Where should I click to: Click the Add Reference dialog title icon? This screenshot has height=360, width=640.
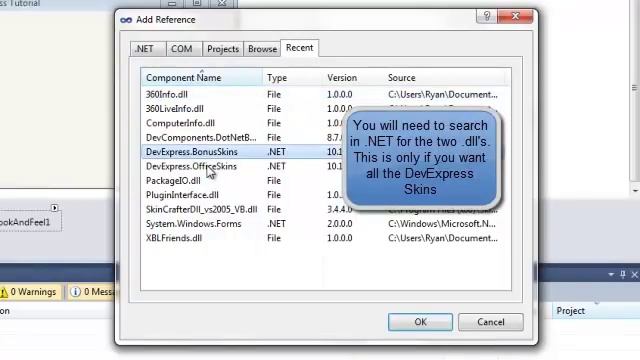click(x=126, y=20)
